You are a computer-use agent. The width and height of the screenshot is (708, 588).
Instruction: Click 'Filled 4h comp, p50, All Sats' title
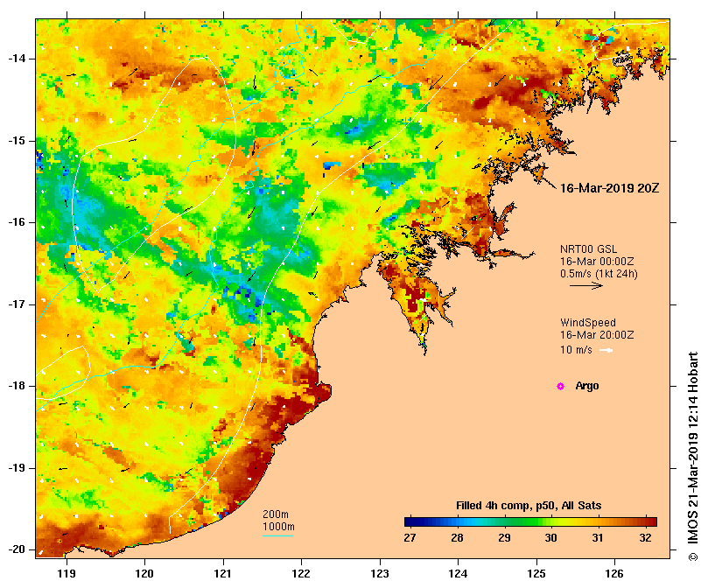click(x=529, y=506)
